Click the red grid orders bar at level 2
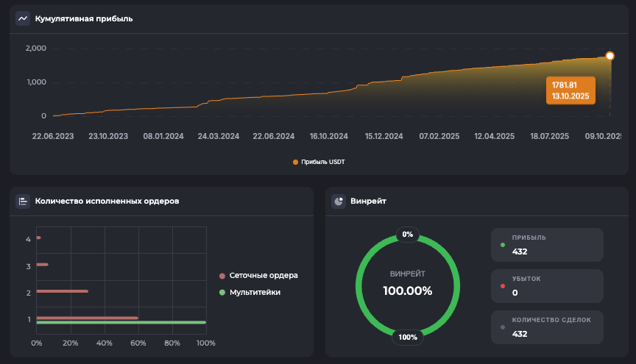Viewport: 636px width, 364px height. tap(62, 291)
